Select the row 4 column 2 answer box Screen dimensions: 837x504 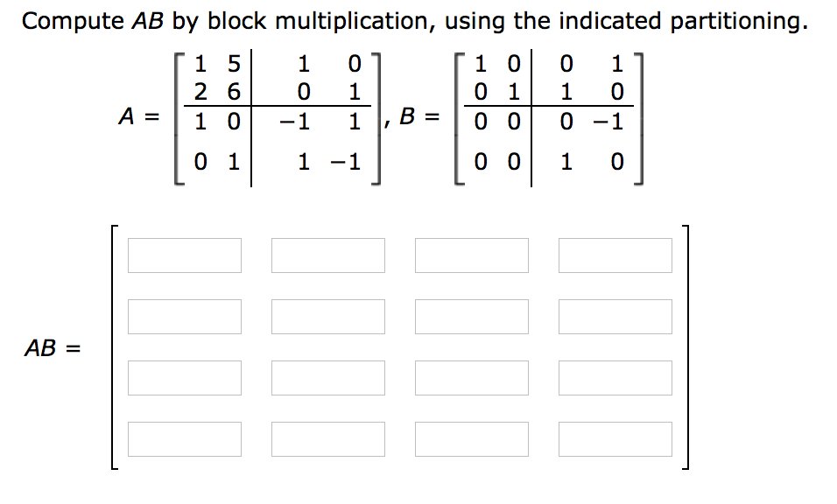(x=328, y=438)
